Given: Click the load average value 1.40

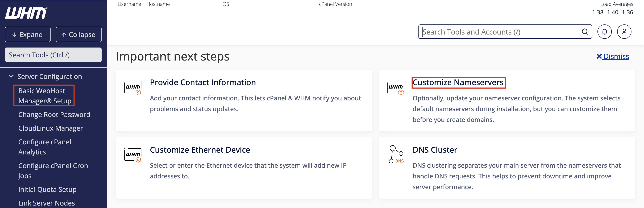Looking at the screenshot, I should [x=612, y=12].
